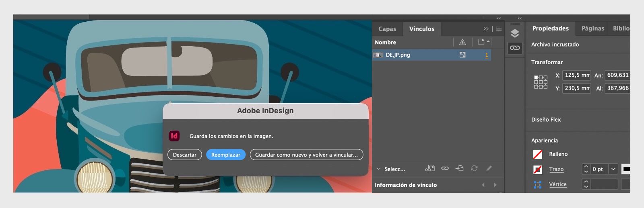Select a reference point in Transformar grid
The width and height of the screenshot is (644, 208).
pyautogui.click(x=541, y=82)
